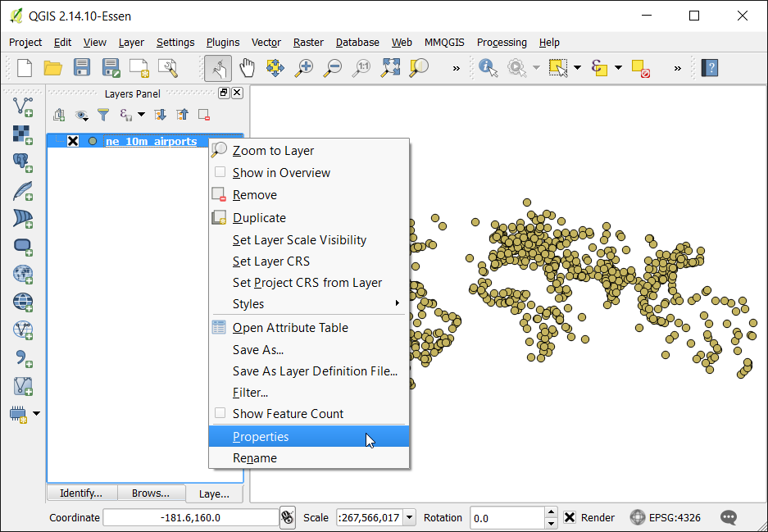The height and width of the screenshot is (532, 768).
Task: Toggle the Show Feature Count checkbox
Action: pyautogui.click(x=220, y=413)
